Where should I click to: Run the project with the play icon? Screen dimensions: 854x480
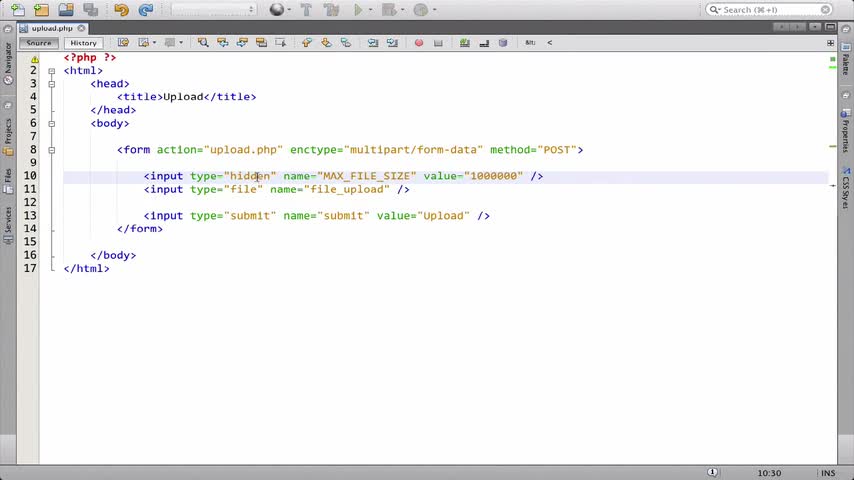pos(358,10)
